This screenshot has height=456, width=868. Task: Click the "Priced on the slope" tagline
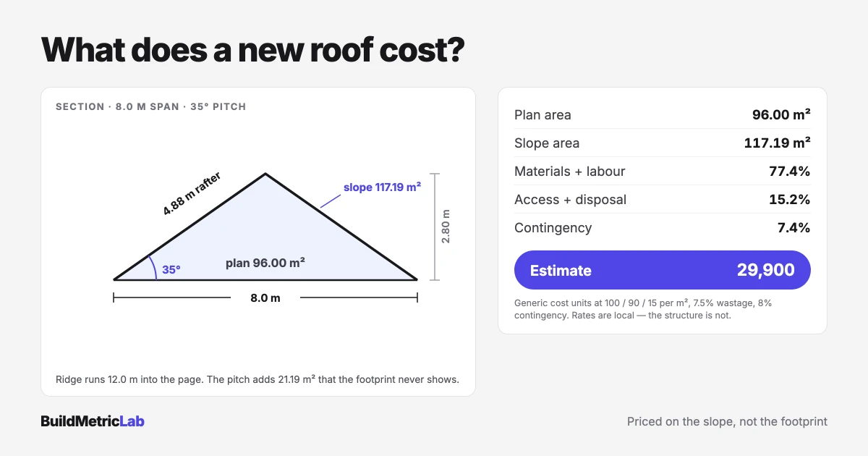(x=727, y=421)
